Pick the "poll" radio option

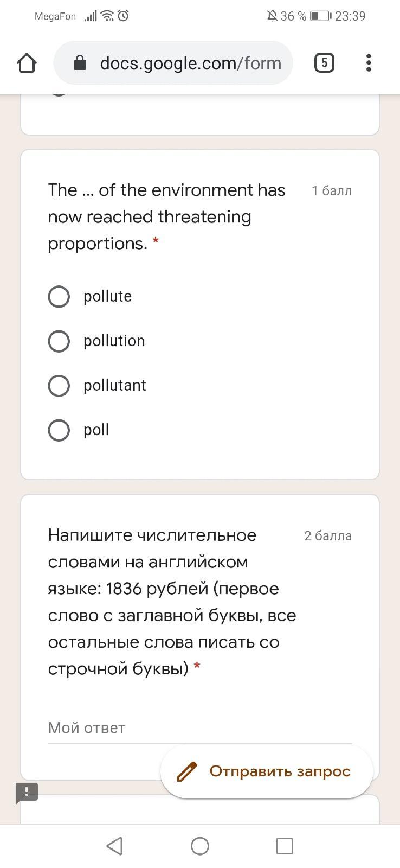click(x=59, y=430)
